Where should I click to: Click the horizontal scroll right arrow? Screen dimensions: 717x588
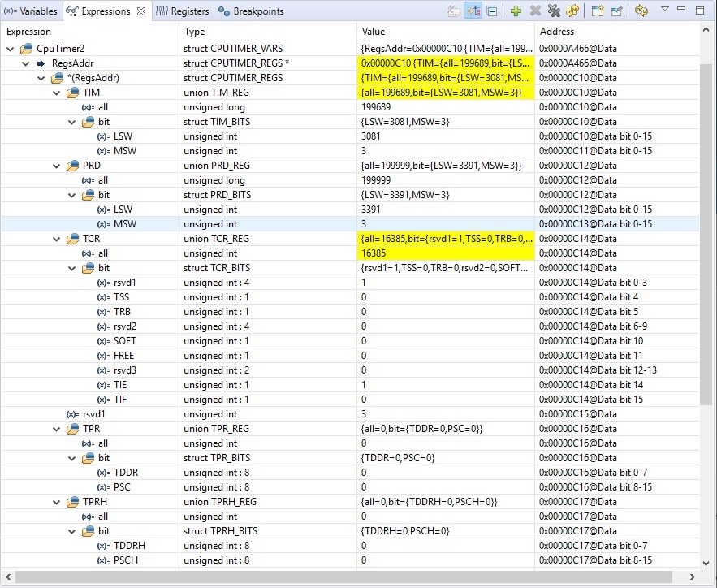coord(693,577)
